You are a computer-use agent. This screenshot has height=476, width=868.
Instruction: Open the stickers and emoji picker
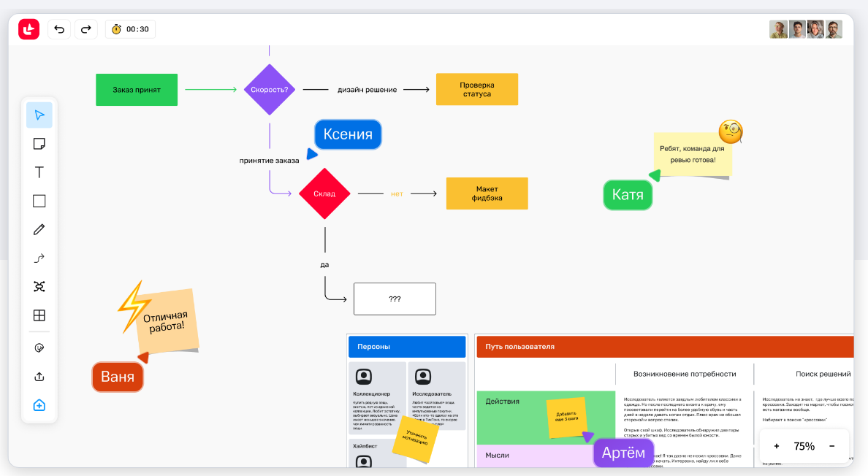coord(39,348)
